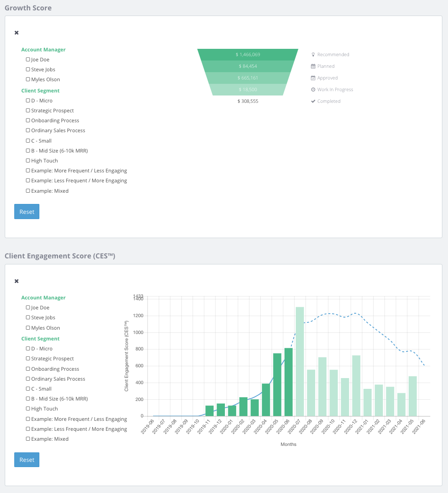Check Example: Mixed in the Growth Score filters
This screenshot has height=493, width=448.
(28, 191)
